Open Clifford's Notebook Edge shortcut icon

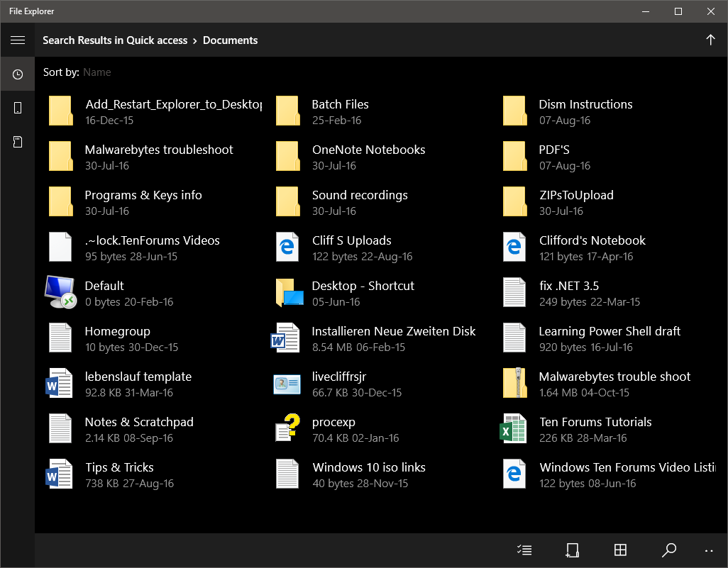pyautogui.click(x=514, y=247)
